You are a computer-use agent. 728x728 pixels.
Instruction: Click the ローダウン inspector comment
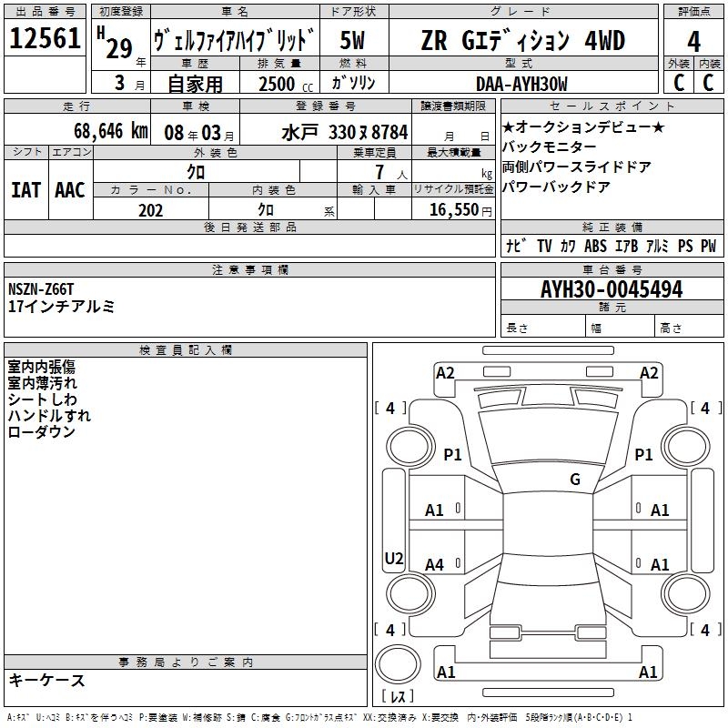tap(41, 432)
